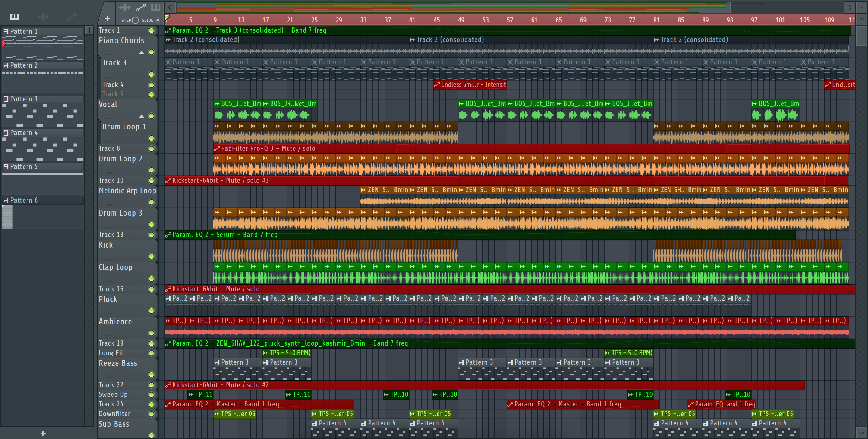Collapse the Vocal track group arrow

coord(142,116)
